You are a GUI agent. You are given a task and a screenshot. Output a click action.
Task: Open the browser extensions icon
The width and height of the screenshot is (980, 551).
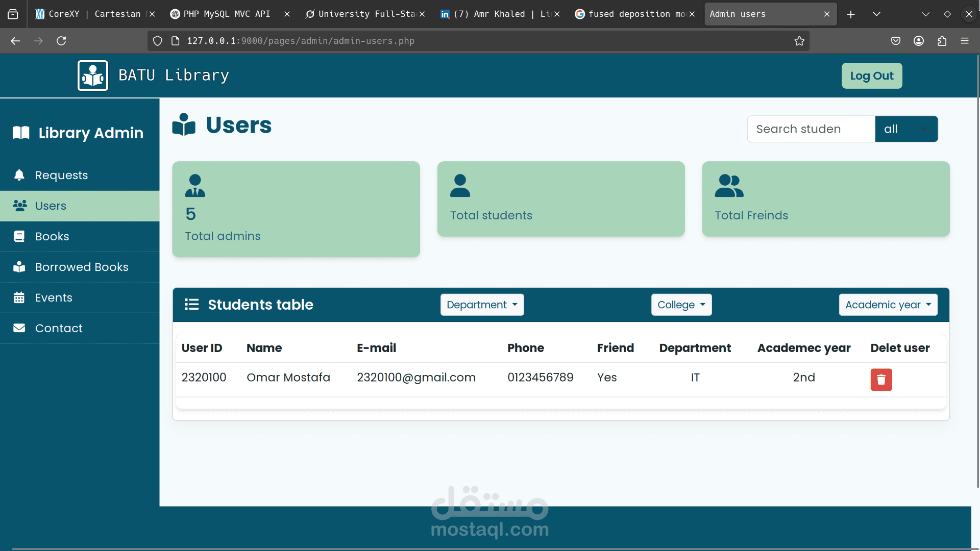pos(942,41)
